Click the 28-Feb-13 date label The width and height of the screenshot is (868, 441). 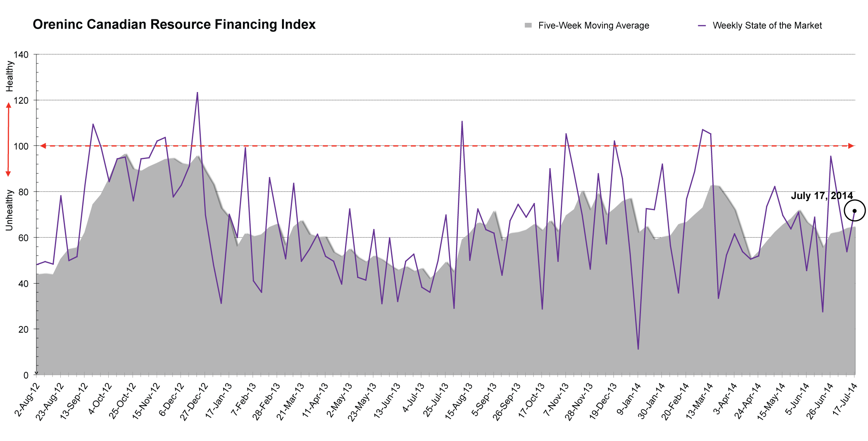coord(266,402)
